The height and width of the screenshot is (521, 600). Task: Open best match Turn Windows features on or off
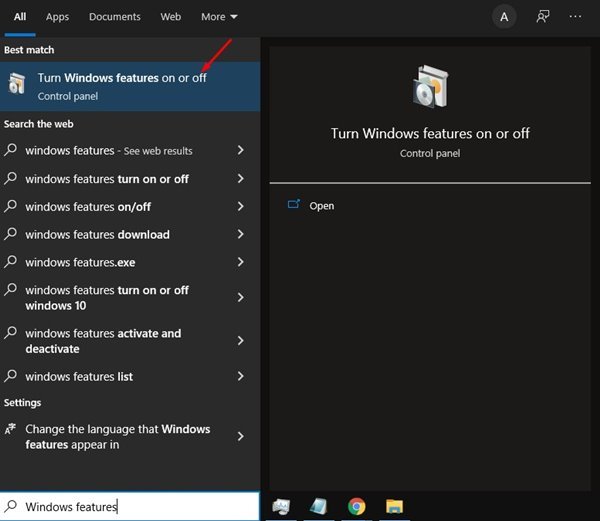pyautogui.click(x=130, y=86)
